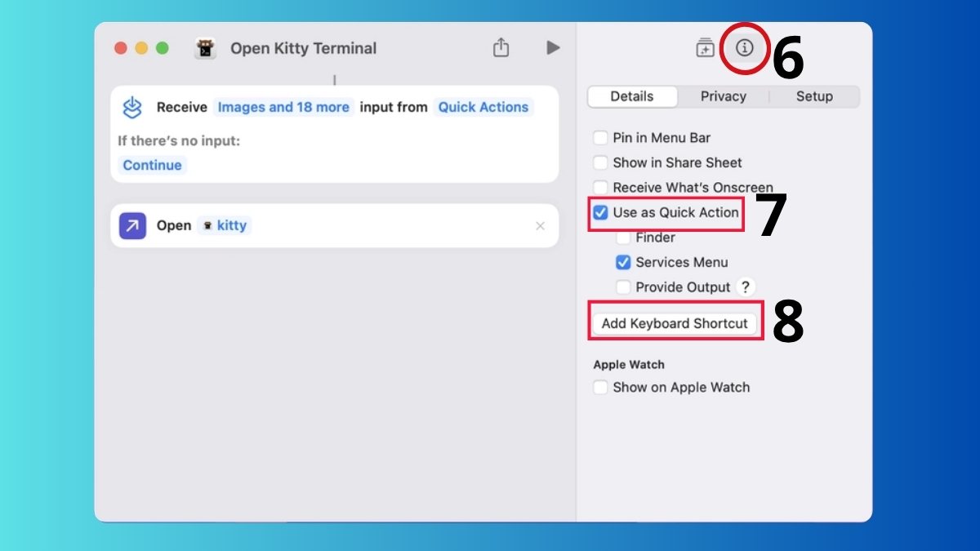
Task: Change the Continue no-input behavior
Action: (x=152, y=165)
